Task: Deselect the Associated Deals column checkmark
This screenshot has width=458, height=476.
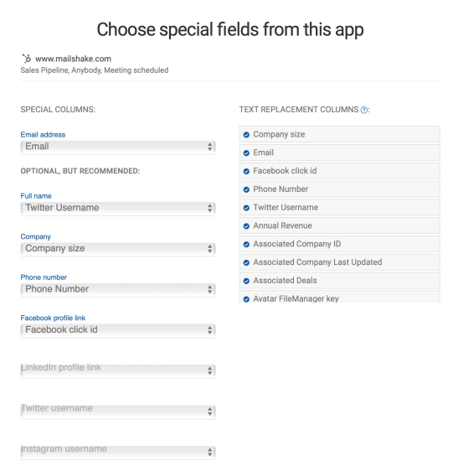Action: [246, 281]
